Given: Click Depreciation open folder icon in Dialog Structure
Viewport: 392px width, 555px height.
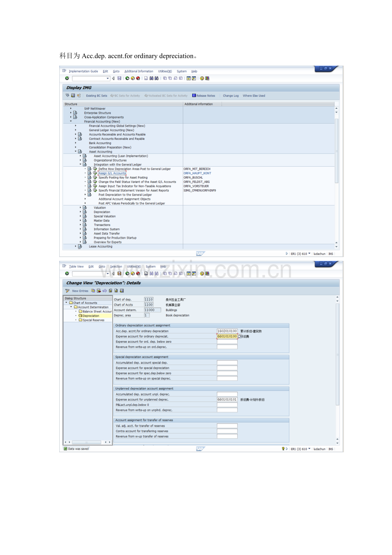Looking at the screenshot, I should tap(81, 316).
